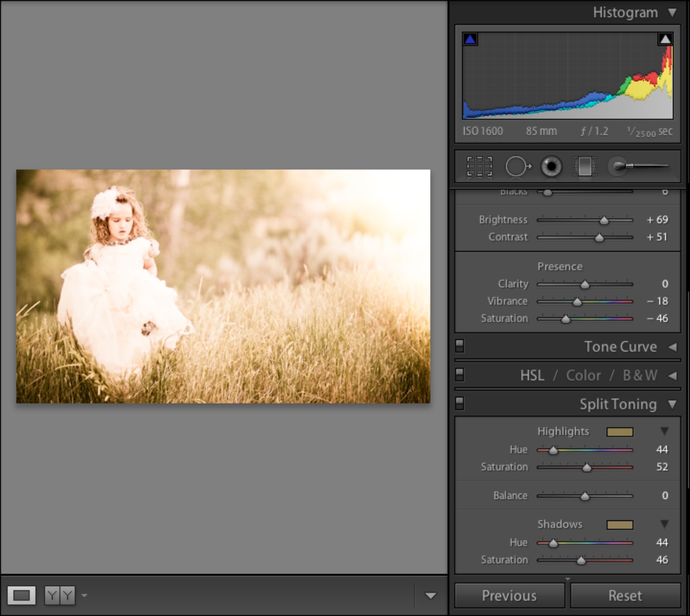Open toolbar content menu arrow
Viewport: 690px width, 616px height.
tap(430, 595)
